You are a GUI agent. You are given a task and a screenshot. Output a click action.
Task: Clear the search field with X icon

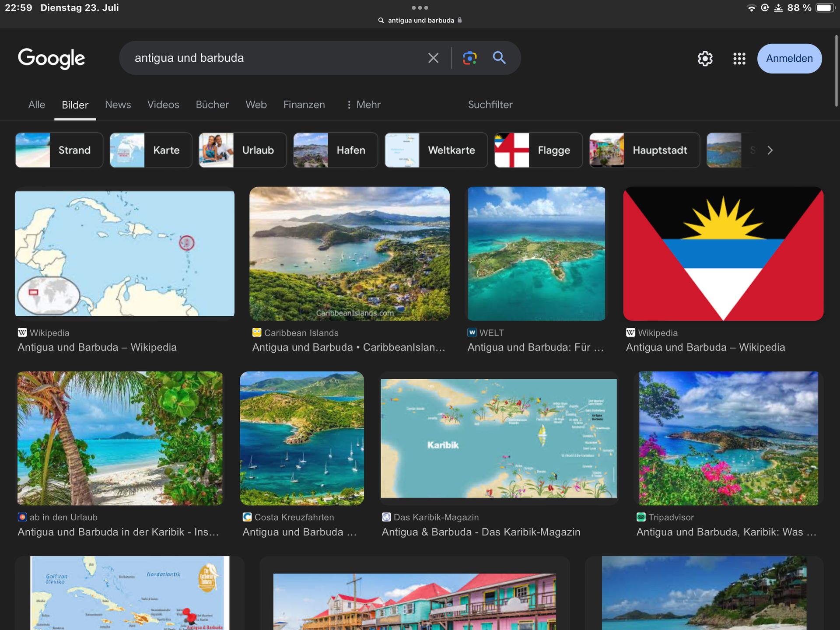[433, 58]
